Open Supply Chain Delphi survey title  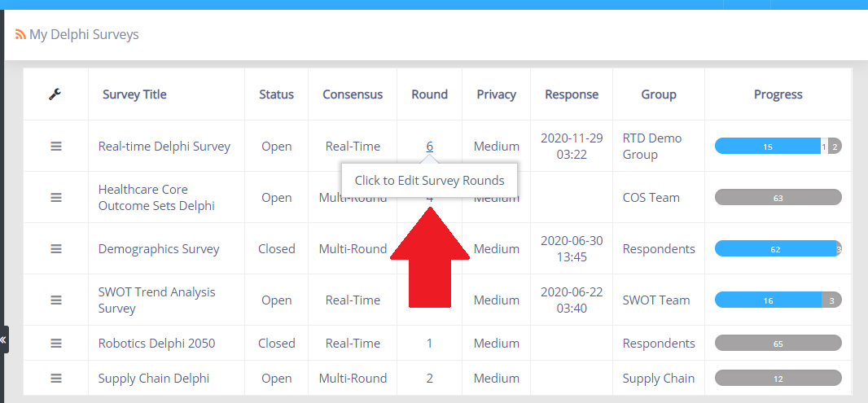154,379
